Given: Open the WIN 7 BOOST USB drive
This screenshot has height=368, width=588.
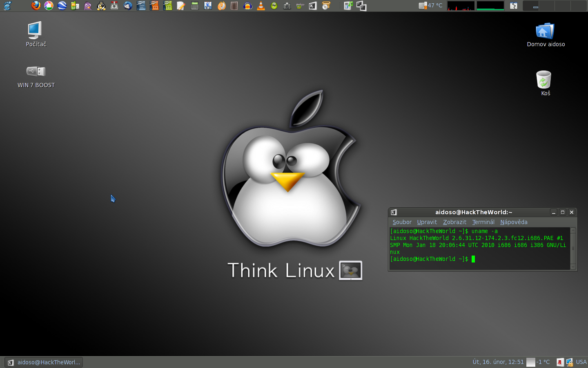Looking at the screenshot, I should pos(36,77).
